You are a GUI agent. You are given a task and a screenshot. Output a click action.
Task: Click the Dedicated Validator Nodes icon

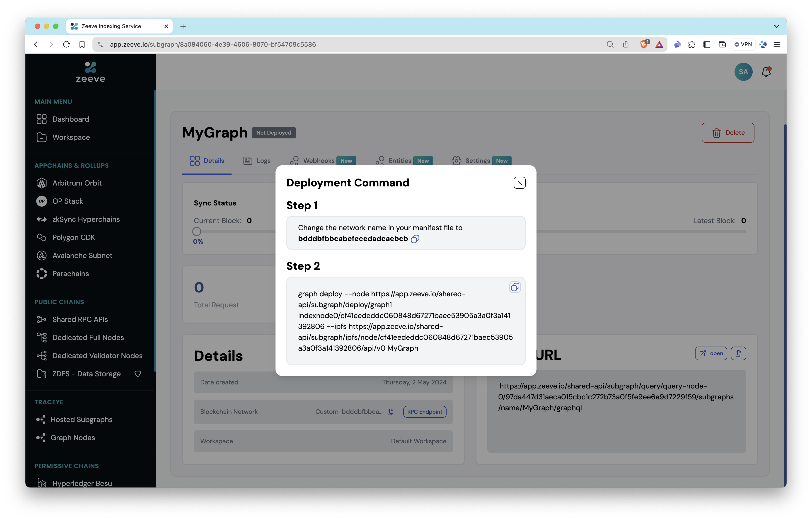pyautogui.click(x=42, y=356)
